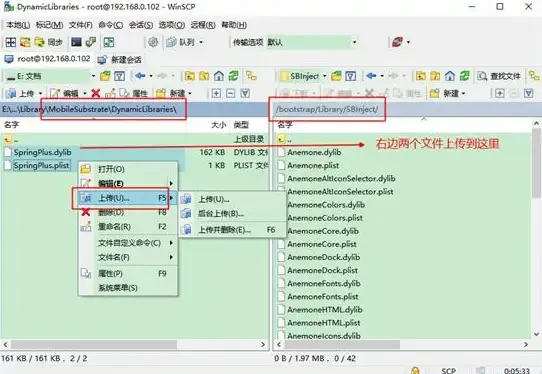This screenshot has width=542, height=374.
Task: Refresh the local panel
Action: [x=234, y=76]
